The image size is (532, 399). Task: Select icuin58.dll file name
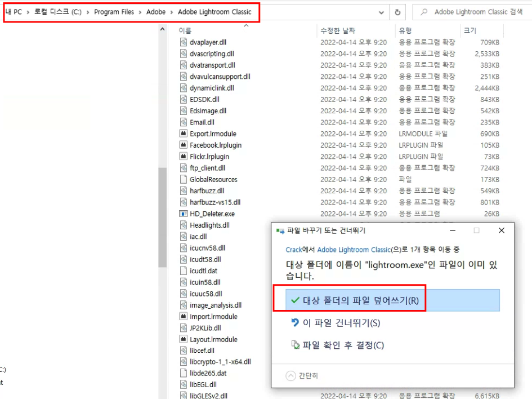(205, 282)
